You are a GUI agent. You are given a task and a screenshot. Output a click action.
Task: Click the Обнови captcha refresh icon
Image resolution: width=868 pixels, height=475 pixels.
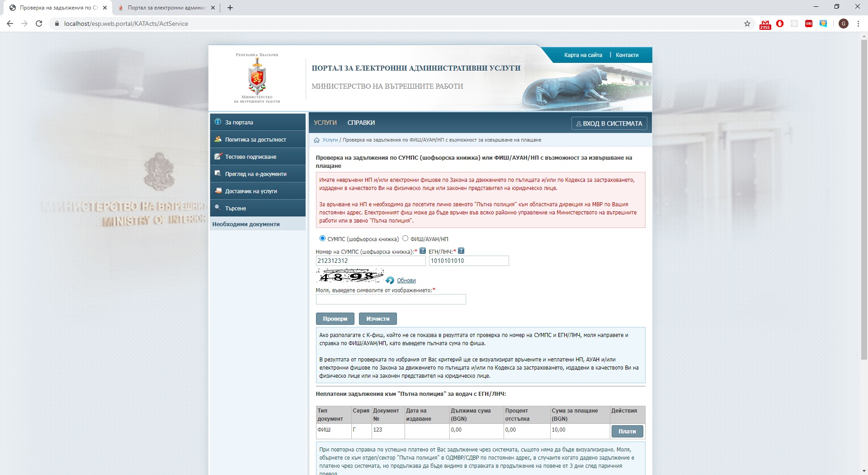[390, 280]
